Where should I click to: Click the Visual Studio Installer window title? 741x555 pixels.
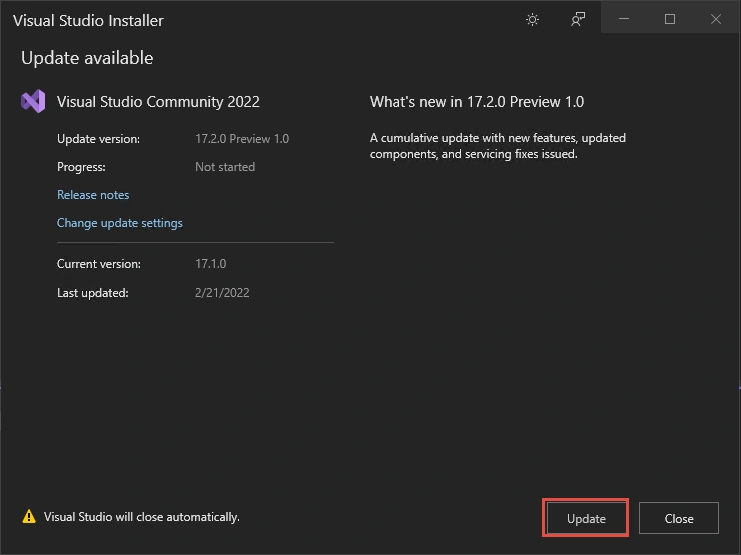point(88,20)
